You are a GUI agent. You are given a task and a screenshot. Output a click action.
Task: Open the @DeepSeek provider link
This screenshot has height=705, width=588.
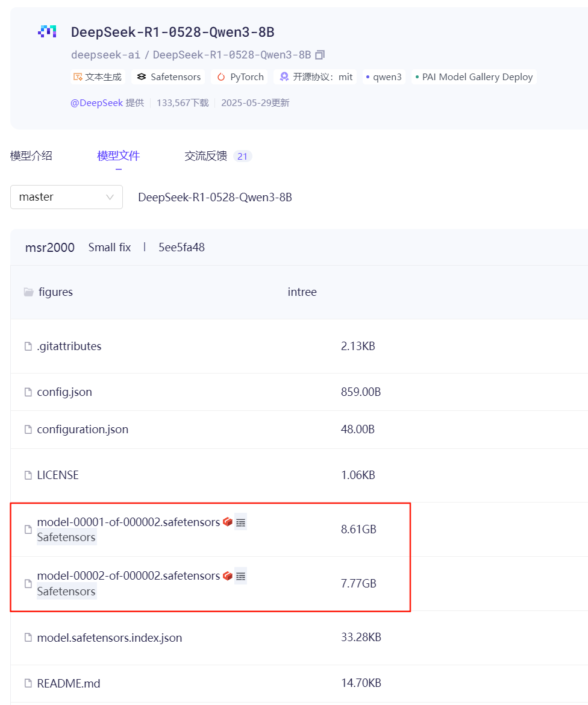96,103
